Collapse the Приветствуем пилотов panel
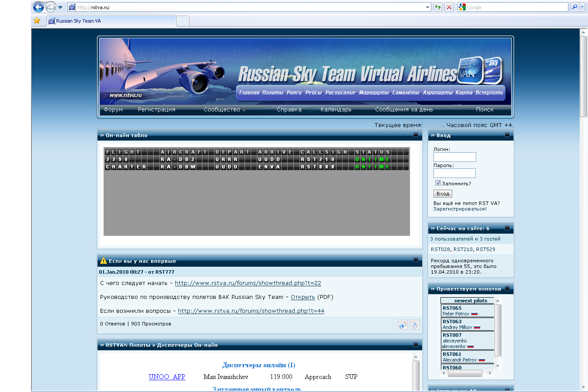Viewport: 588px width, 392px height. coord(507,288)
